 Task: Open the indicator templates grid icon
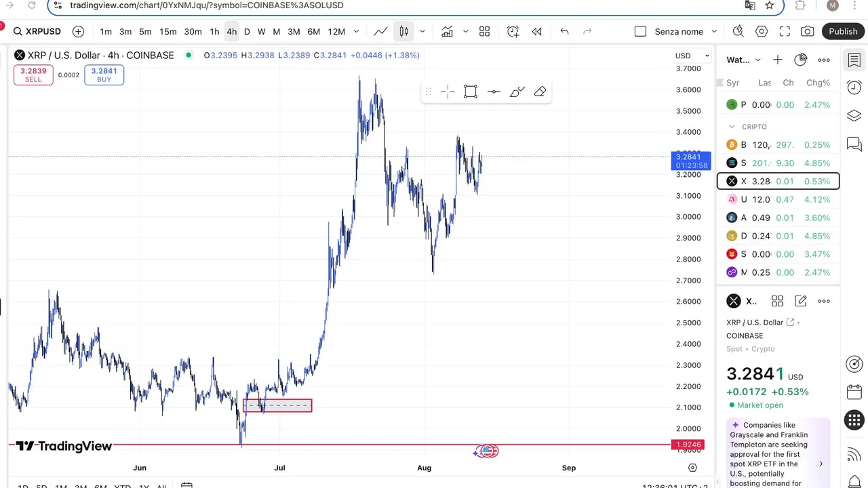(485, 31)
